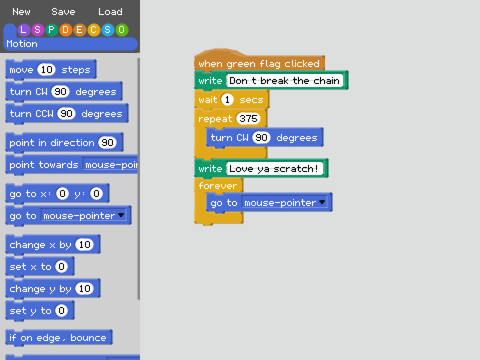Click New in the top bar

click(x=21, y=12)
